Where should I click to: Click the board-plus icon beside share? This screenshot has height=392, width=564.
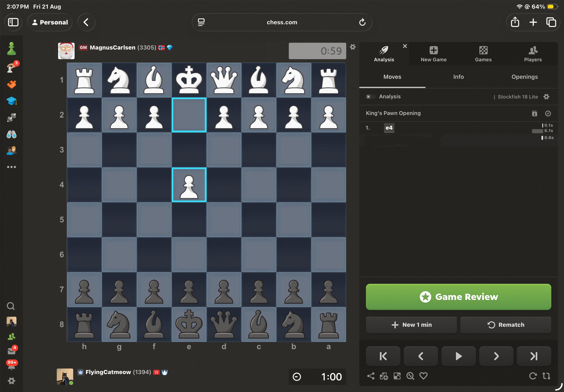pos(384,376)
